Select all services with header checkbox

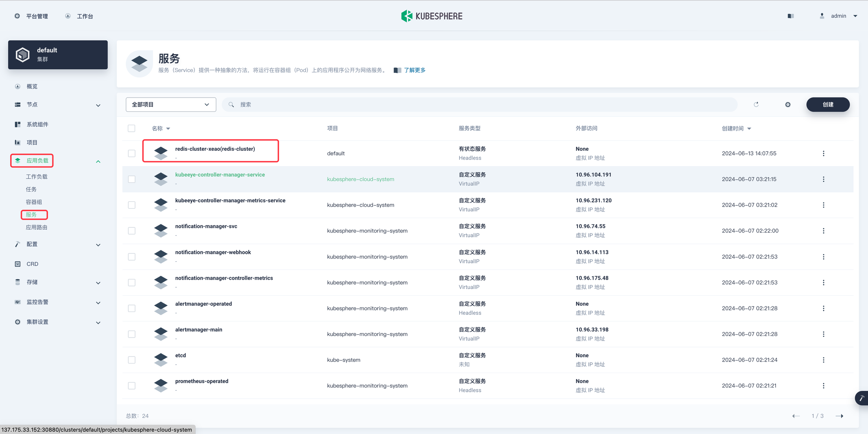[131, 128]
